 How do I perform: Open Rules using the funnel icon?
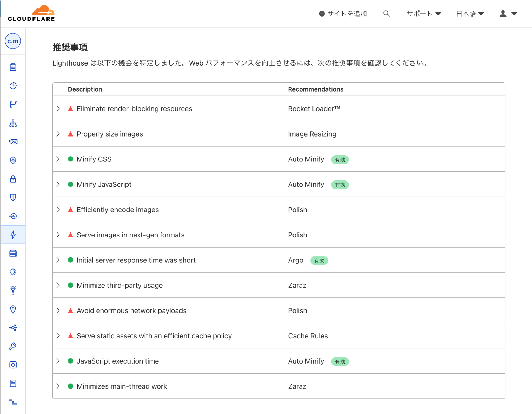pos(13,290)
